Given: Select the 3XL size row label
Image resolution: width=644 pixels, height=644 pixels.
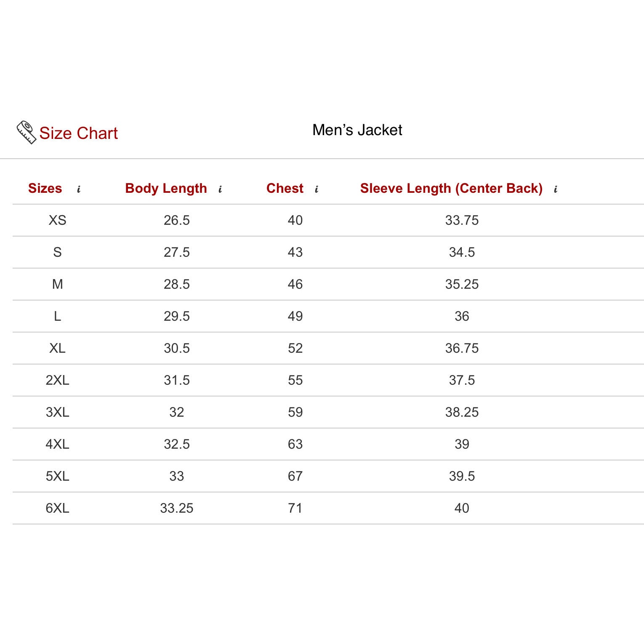Looking at the screenshot, I should 57,412.
